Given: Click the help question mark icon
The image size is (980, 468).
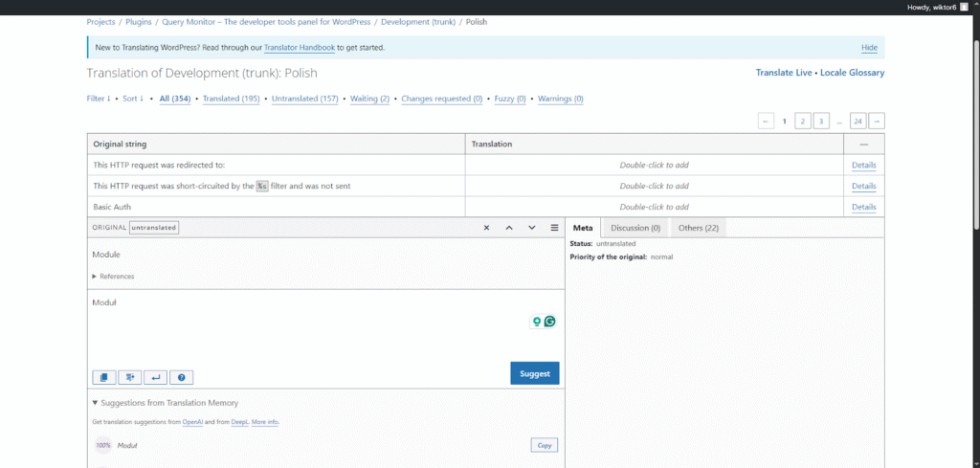Looking at the screenshot, I should (x=182, y=377).
